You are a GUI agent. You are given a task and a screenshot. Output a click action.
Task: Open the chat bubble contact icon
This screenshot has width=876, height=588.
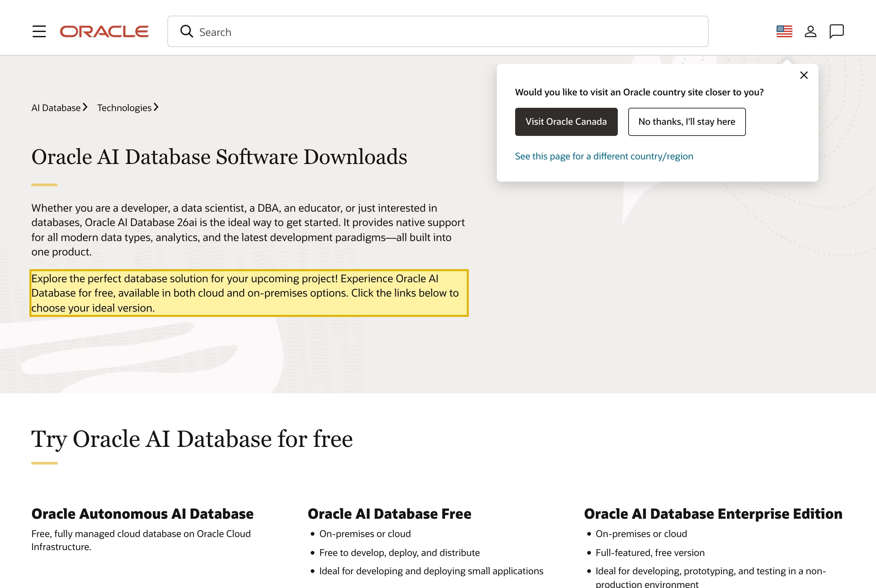click(836, 31)
